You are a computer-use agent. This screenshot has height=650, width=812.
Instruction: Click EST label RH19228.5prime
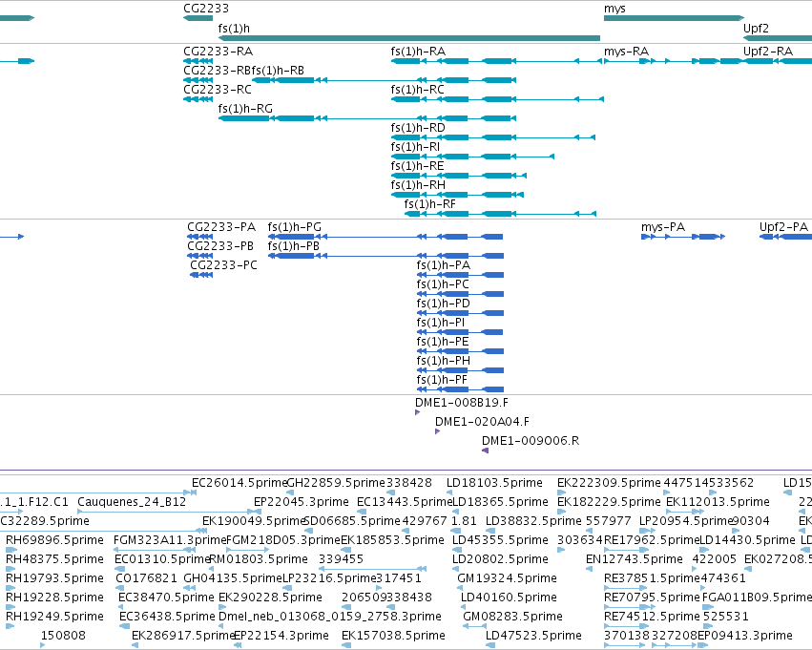tap(54, 598)
